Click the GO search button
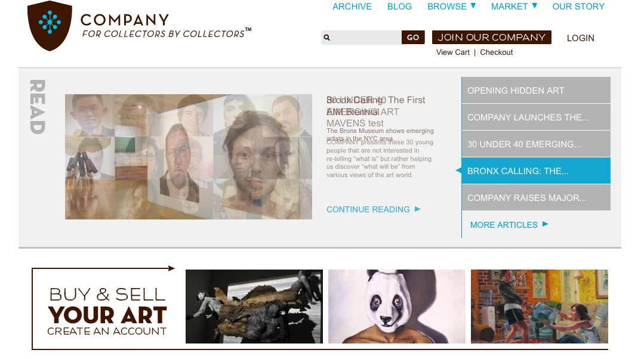This screenshot has width=644, height=359. [413, 38]
